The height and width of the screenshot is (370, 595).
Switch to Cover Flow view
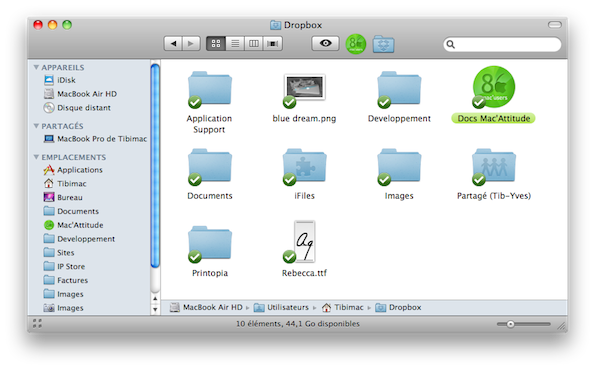(273, 44)
